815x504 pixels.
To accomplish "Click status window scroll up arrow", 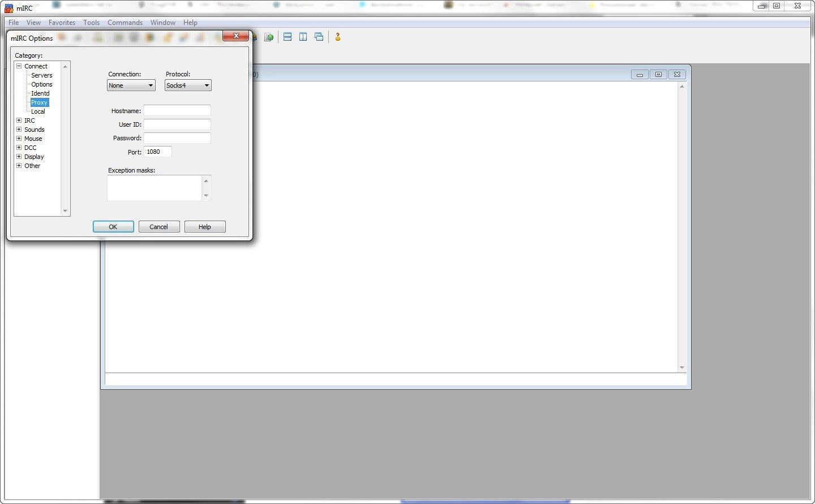I will pos(682,87).
